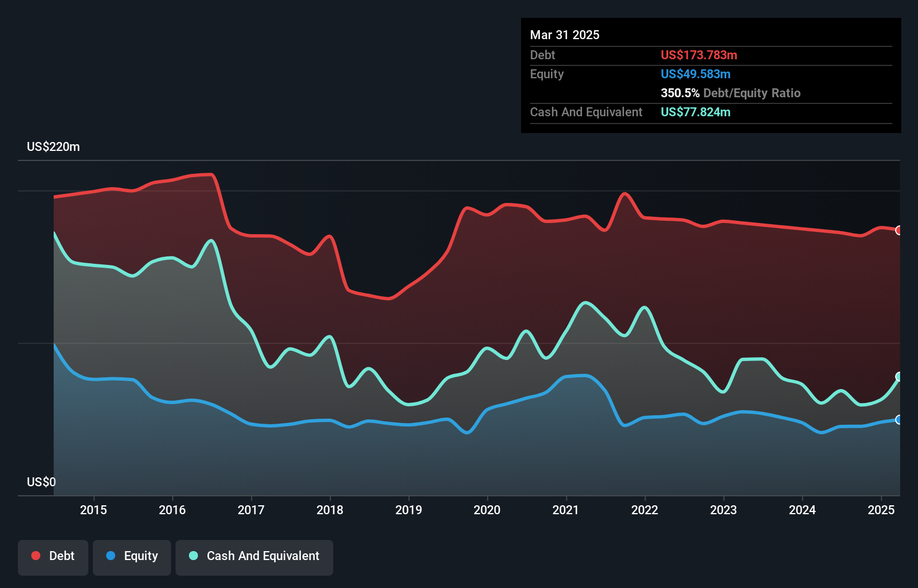Click the 2019 x-axis label

(x=409, y=510)
